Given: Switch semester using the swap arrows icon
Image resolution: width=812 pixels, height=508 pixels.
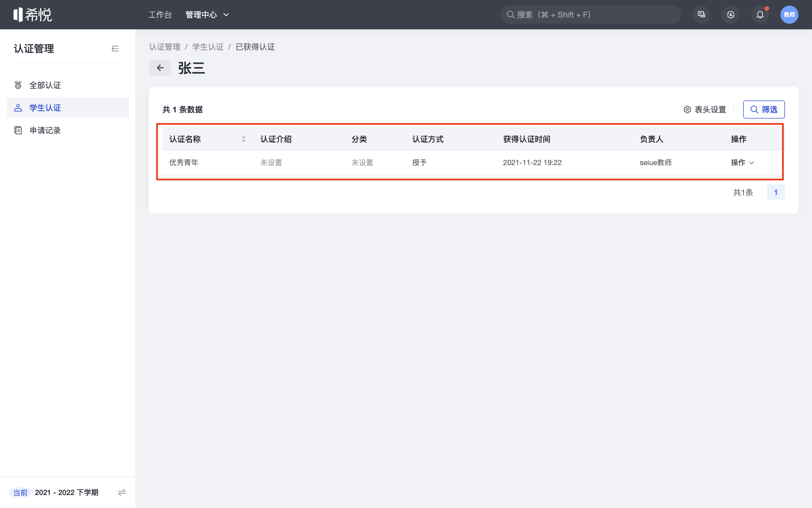Looking at the screenshot, I should point(122,492).
